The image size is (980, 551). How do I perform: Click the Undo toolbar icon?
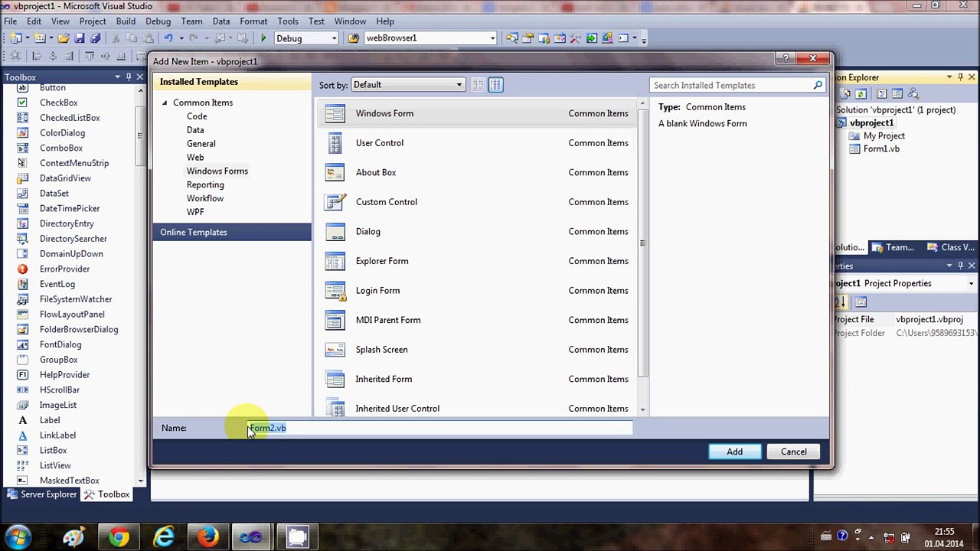tap(168, 38)
